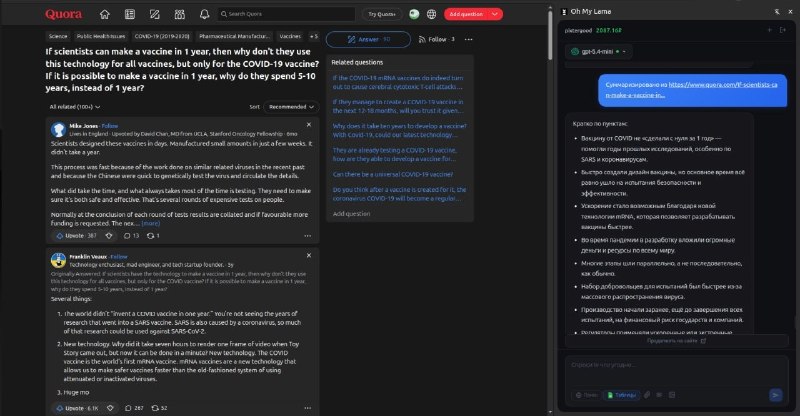Go to the Quora home icon
This screenshot has height=416, width=800.
(x=106, y=14)
